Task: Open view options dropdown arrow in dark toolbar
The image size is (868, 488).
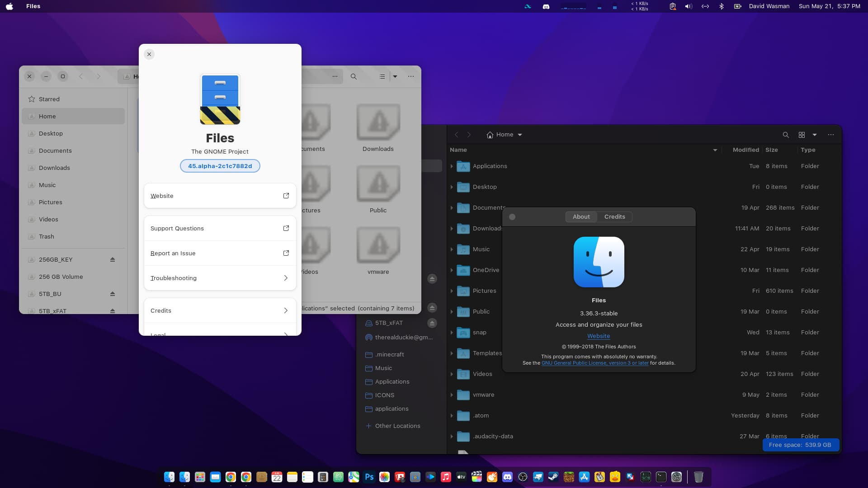Action: (x=815, y=135)
